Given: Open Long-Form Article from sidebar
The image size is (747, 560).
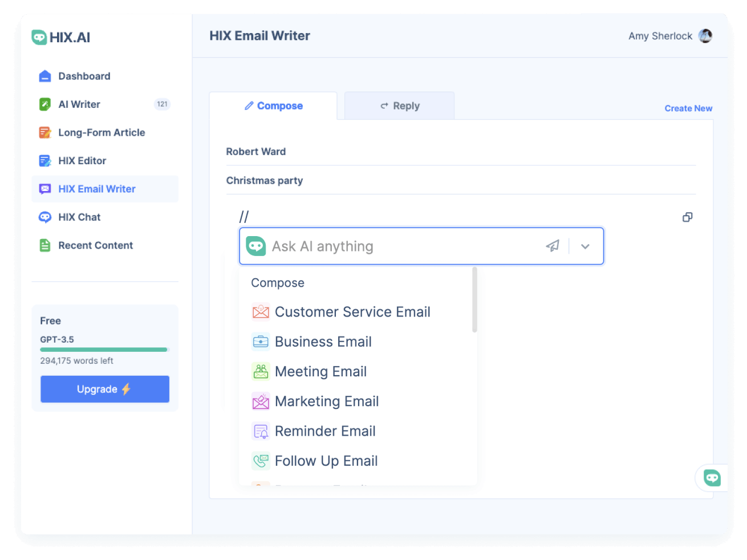Looking at the screenshot, I should click(x=105, y=132).
